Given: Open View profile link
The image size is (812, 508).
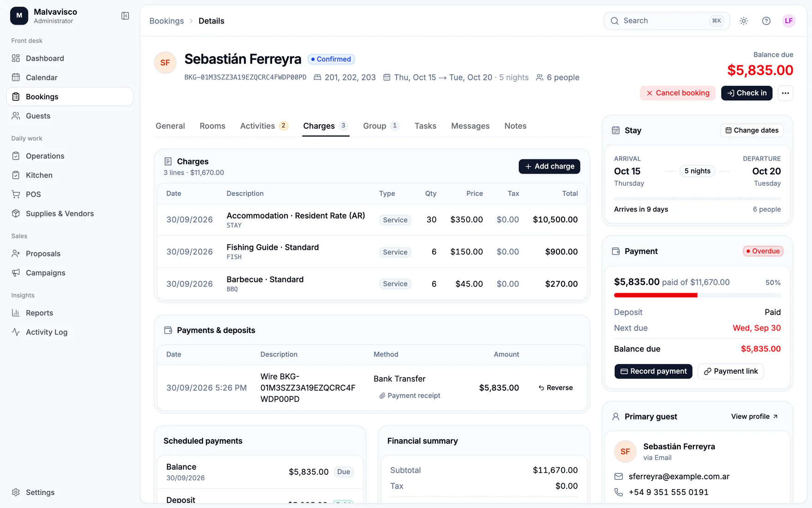Looking at the screenshot, I should tap(755, 417).
